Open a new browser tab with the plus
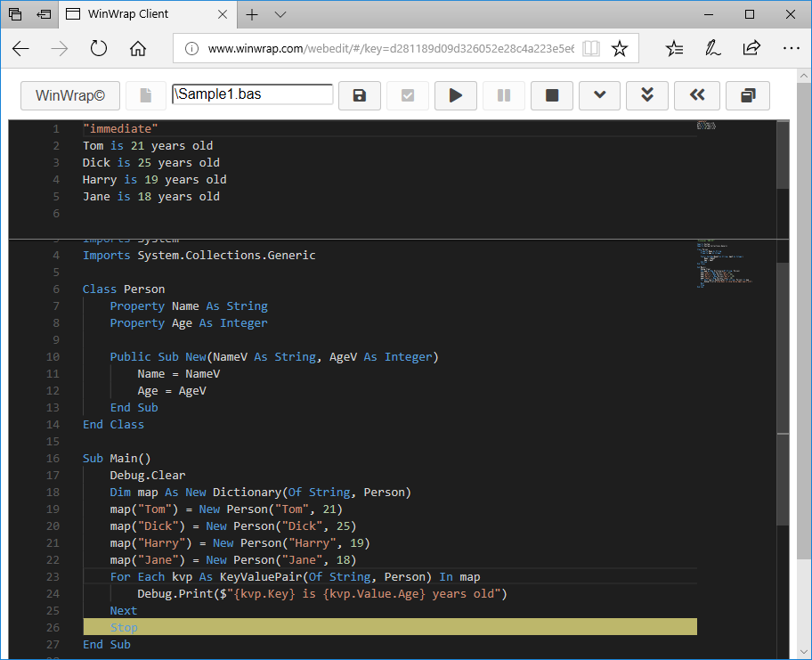 point(252,15)
